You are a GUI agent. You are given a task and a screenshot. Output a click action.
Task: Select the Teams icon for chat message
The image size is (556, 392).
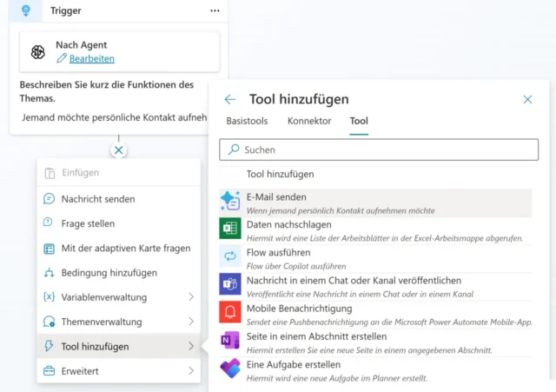pyautogui.click(x=230, y=286)
